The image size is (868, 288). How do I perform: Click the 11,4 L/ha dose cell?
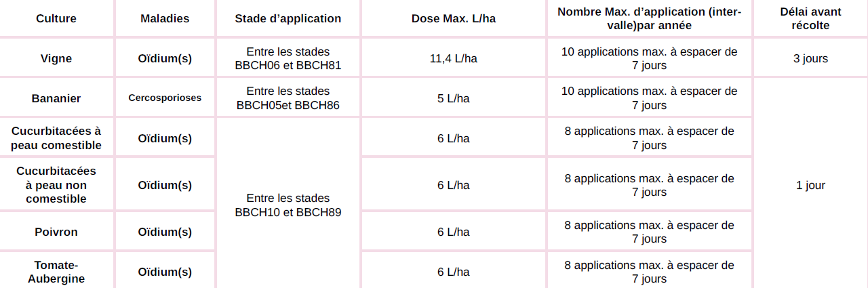tap(453, 58)
